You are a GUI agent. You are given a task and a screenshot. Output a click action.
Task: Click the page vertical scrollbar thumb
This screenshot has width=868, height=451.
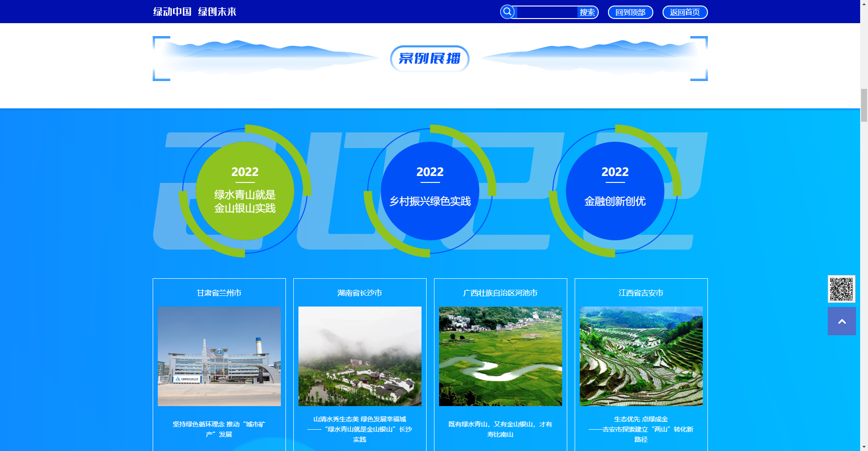(864, 105)
